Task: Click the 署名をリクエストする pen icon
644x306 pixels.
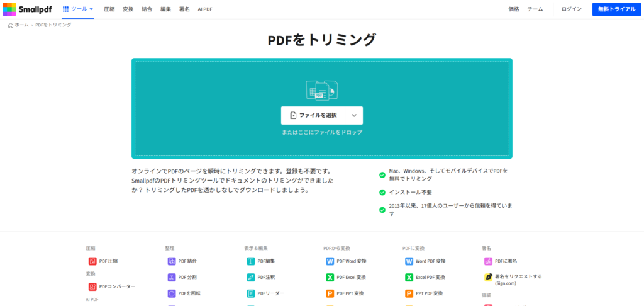Action: (x=488, y=277)
